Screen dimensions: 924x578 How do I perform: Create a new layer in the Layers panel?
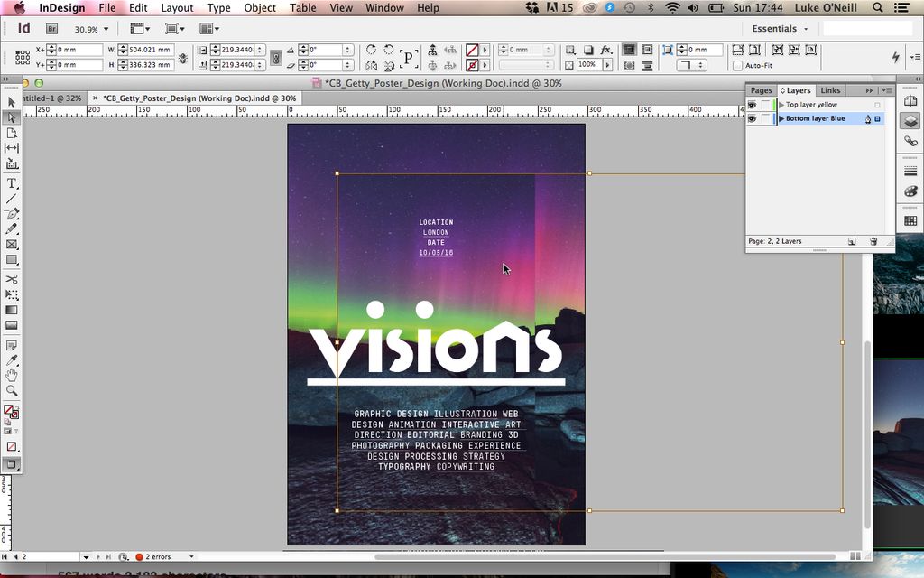[x=852, y=240]
